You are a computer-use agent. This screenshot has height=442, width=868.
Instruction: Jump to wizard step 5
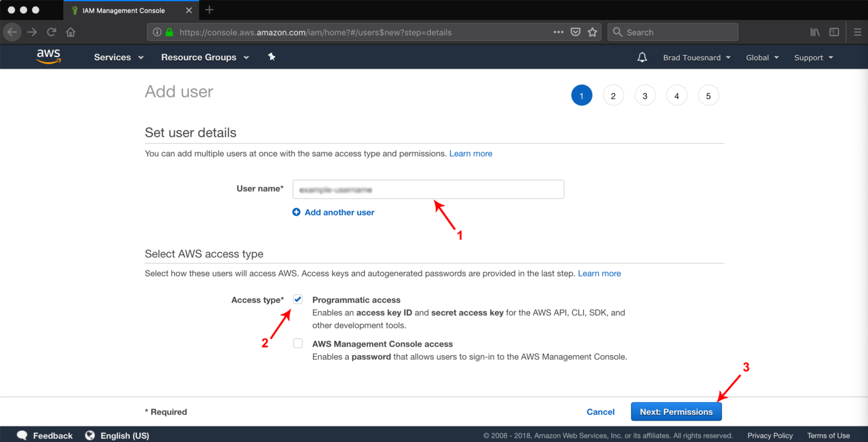click(x=708, y=95)
